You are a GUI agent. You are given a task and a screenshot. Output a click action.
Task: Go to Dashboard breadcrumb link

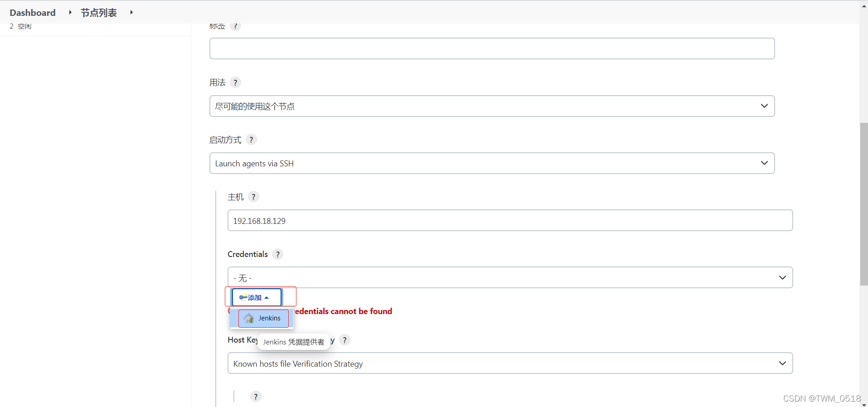33,13
